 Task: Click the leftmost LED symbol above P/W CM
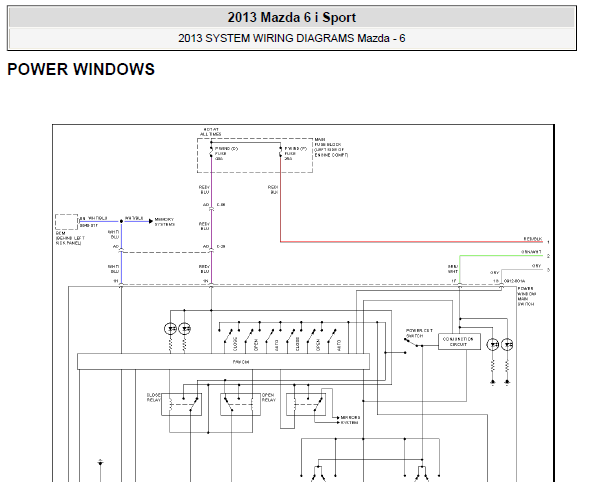[x=170, y=329]
